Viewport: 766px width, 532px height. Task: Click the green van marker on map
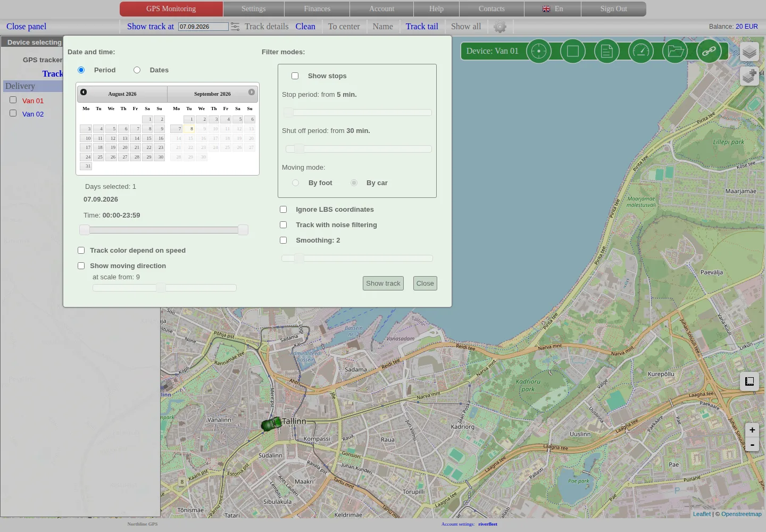point(271,423)
